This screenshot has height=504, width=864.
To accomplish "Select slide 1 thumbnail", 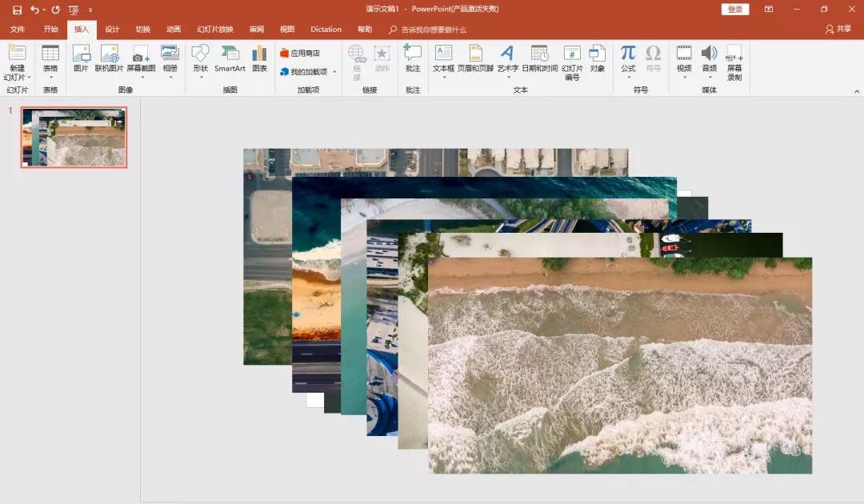I will tap(74, 138).
